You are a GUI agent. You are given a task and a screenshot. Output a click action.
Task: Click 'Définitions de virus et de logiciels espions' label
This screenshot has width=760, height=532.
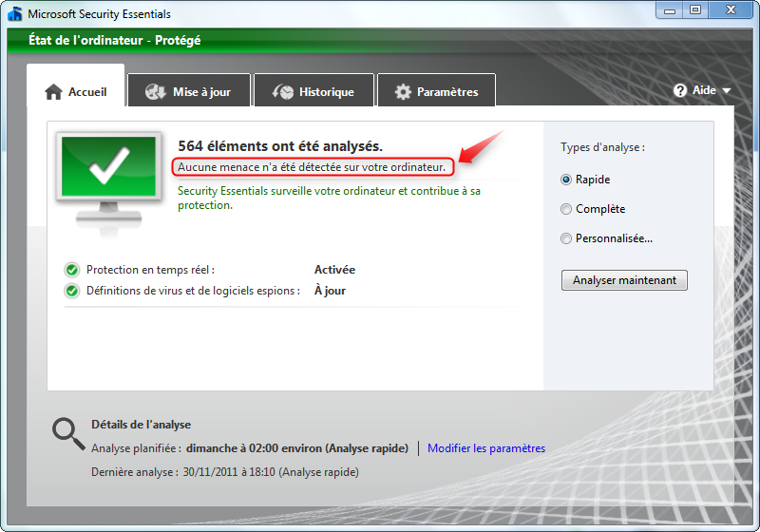[x=193, y=291]
